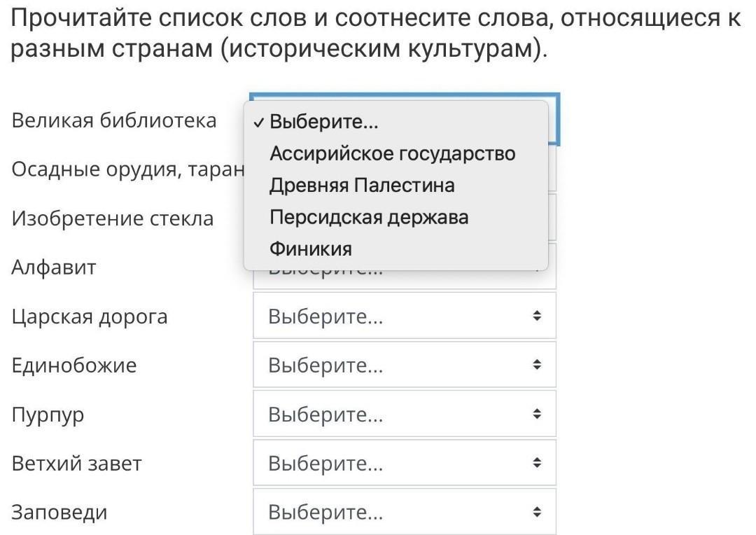
Task: Click the arrow icon in 'Царская дорога' dropdown
Action: (x=537, y=317)
